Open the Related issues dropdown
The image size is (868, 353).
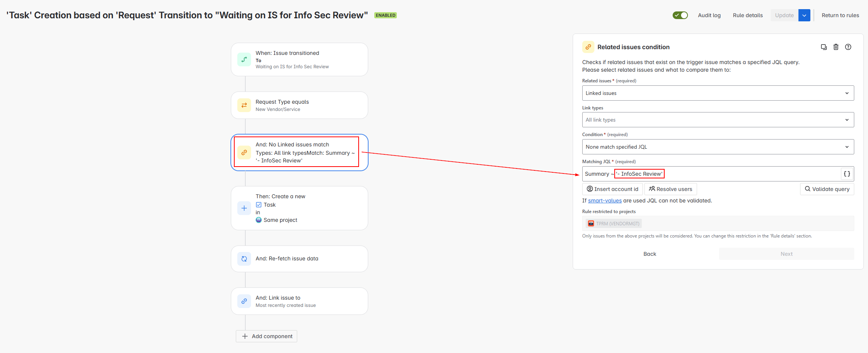point(718,93)
